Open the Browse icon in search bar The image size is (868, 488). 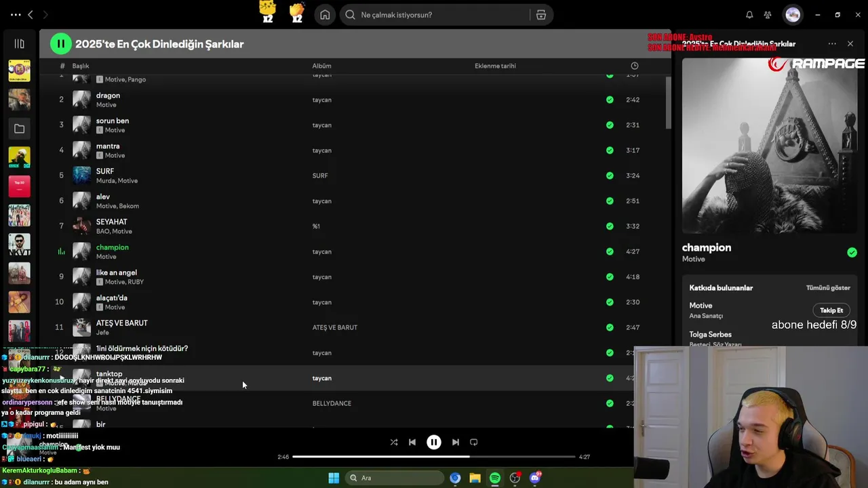(541, 15)
